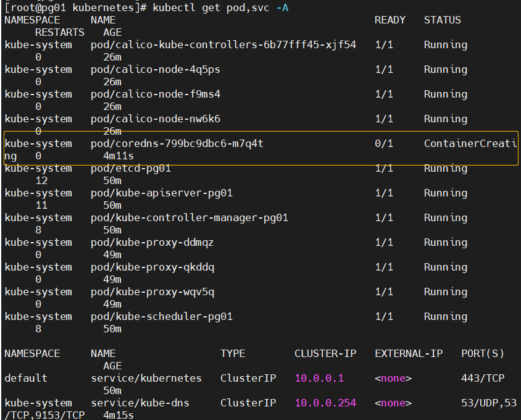Viewport: 521px width, 420px height.
Task: Select service/kube-dns text
Action: [140, 403]
